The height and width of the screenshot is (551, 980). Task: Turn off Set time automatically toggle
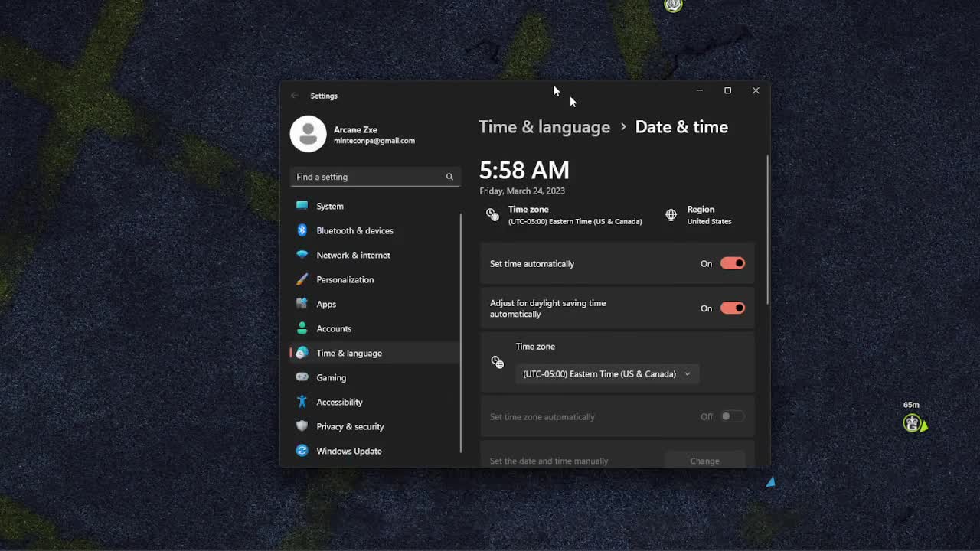pos(732,263)
